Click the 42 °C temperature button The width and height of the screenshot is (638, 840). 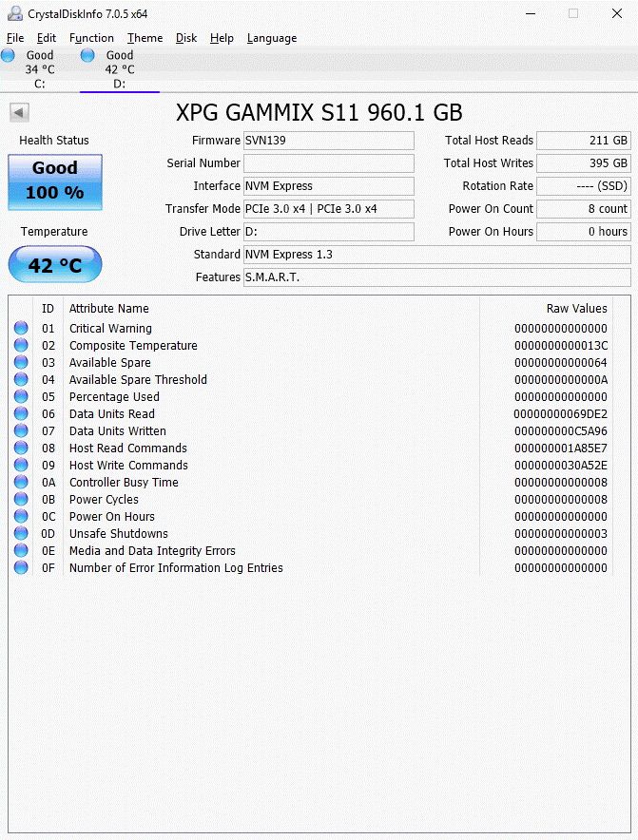tap(55, 265)
